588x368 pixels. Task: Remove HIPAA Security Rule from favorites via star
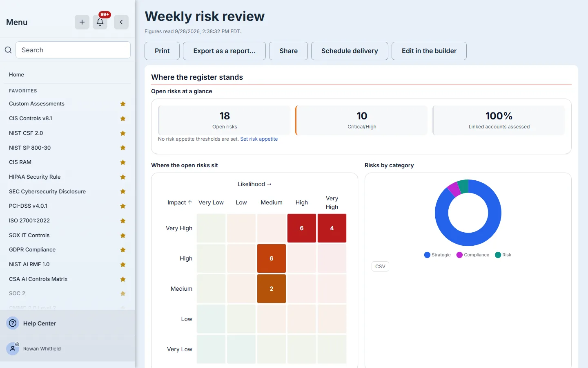point(123,177)
